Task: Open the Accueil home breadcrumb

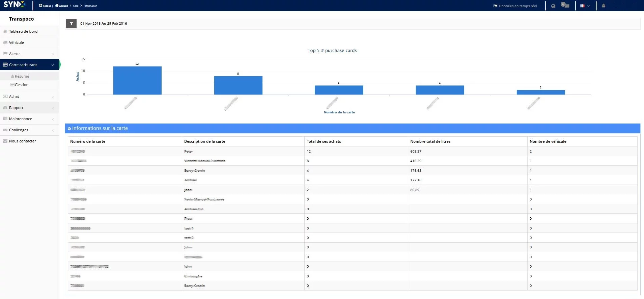Action: [61, 6]
